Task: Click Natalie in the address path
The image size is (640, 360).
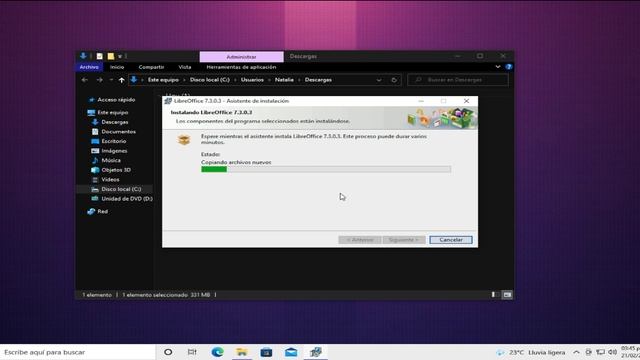Action: (x=284, y=80)
